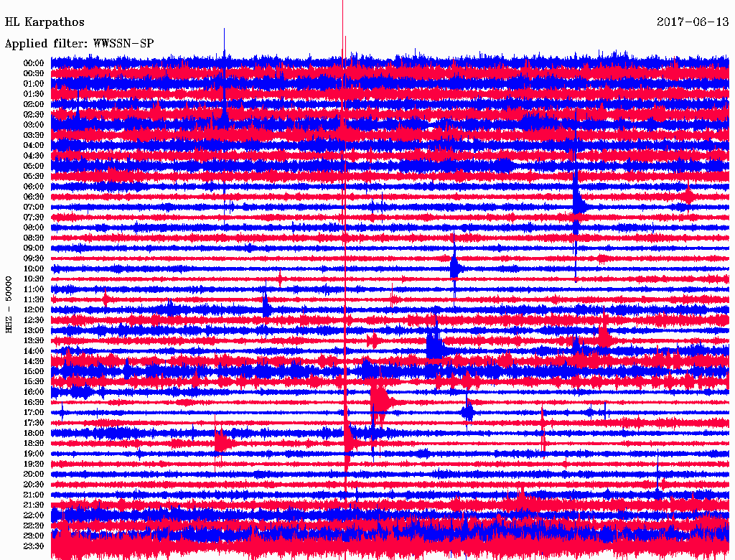Screen dimensions: 735x560
Task: Select the 03:00 time label
Action: pyautogui.click(x=34, y=125)
